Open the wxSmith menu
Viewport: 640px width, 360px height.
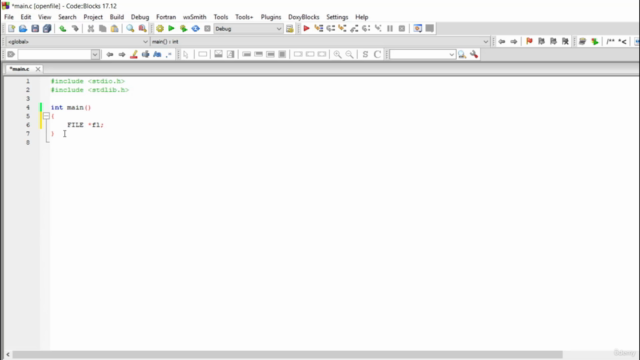(195, 17)
